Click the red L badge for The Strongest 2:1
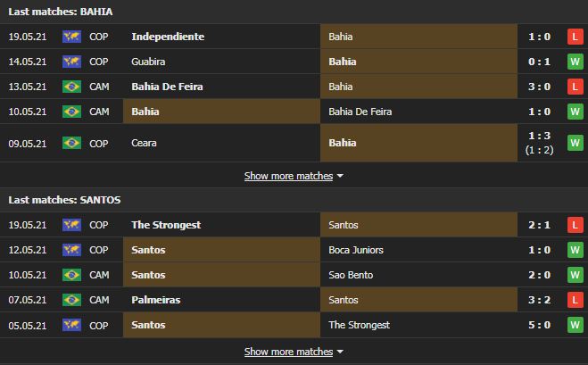588x365 pixels. [575, 225]
